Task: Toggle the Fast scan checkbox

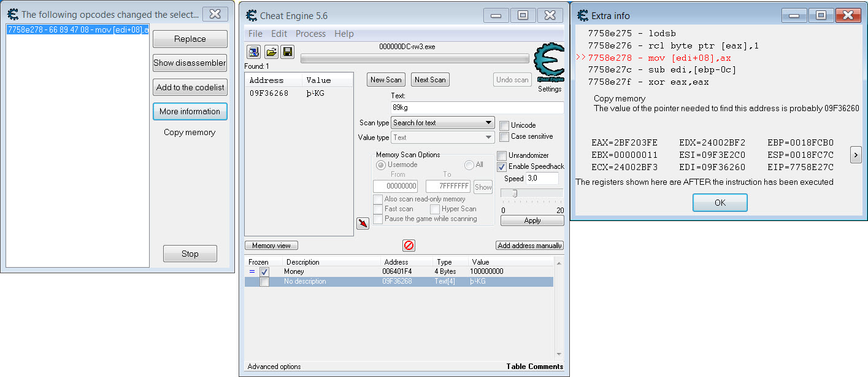Action: (x=378, y=209)
